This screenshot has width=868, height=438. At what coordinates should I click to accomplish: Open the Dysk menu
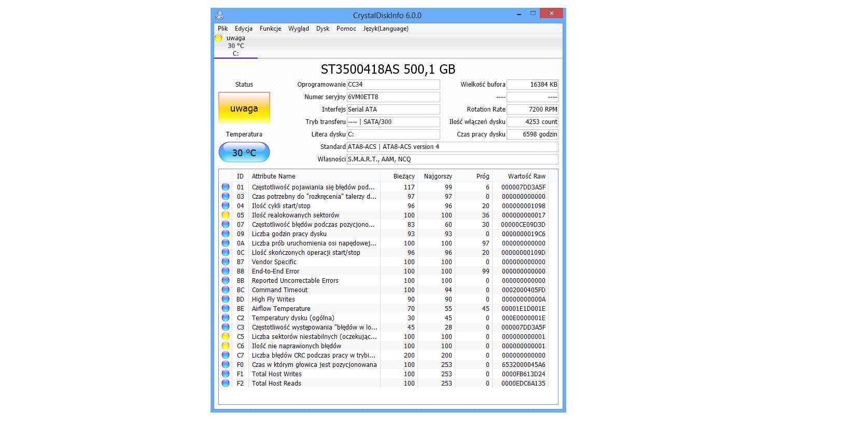pos(323,29)
